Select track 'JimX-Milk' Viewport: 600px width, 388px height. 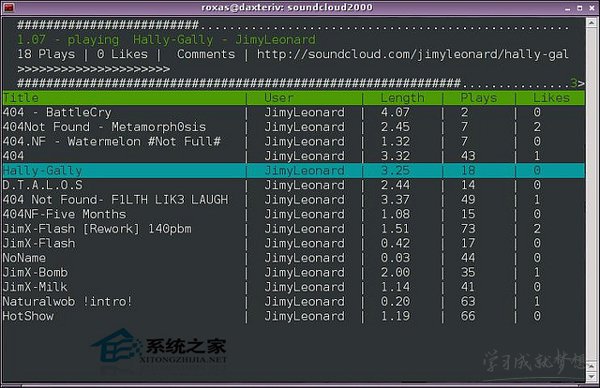(x=293, y=287)
